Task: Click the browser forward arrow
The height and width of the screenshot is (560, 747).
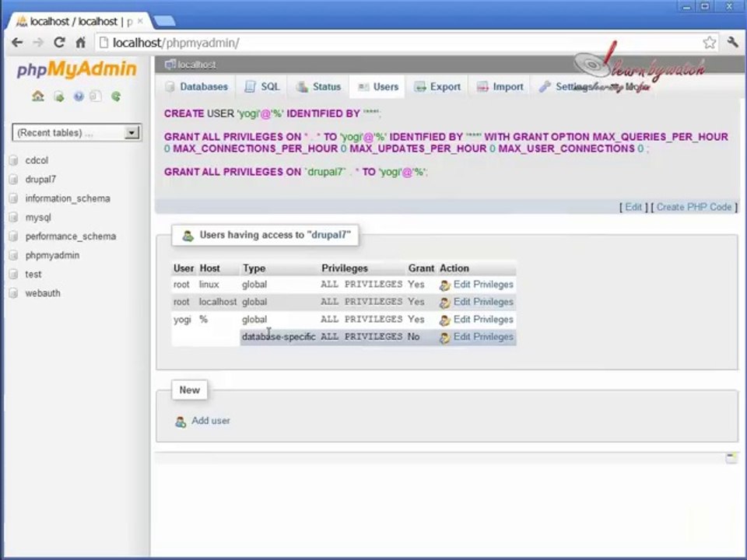Action: tap(38, 42)
